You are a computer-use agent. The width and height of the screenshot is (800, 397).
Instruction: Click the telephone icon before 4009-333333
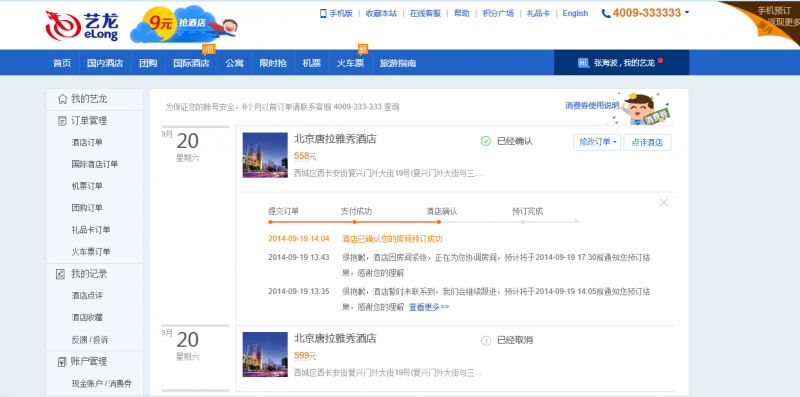click(x=606, y=14)
